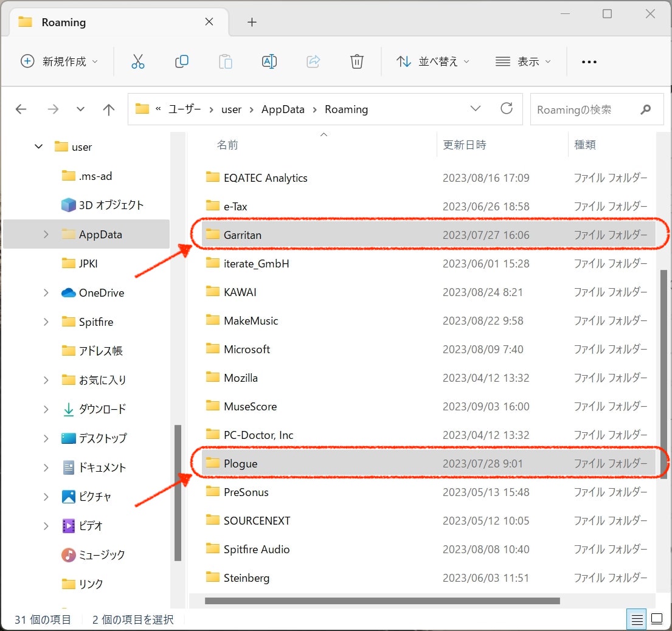The width and height of the screenshot is (672, 631).
Task: Expand the OneDrive tree node
Action: (46, 292)
